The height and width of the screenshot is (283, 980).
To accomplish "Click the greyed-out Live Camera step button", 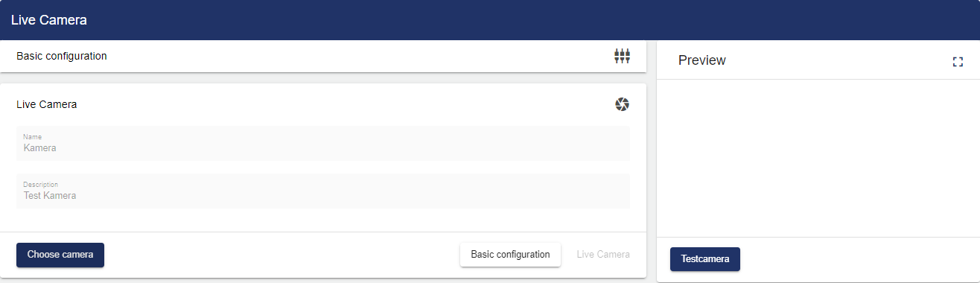I will (x=603, y=255).
